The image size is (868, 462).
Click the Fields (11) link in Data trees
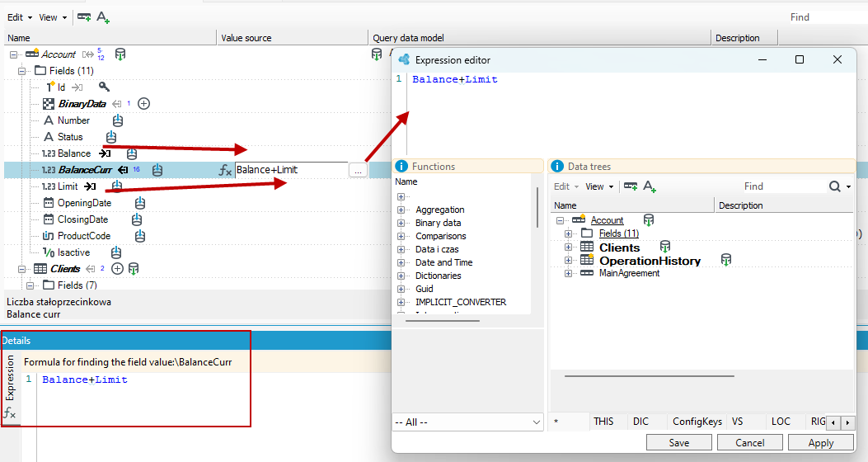(619, 233)
